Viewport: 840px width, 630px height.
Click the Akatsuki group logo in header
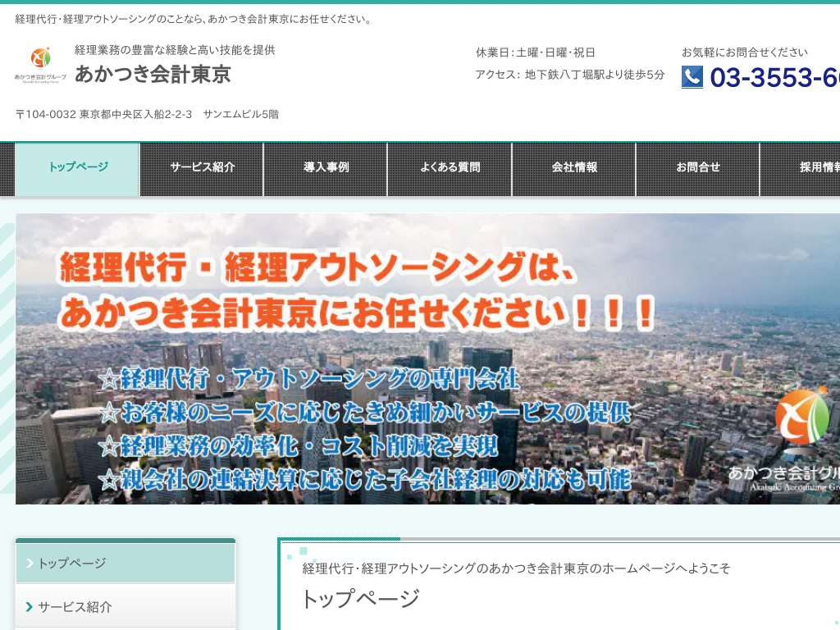(x=41, y=66)
